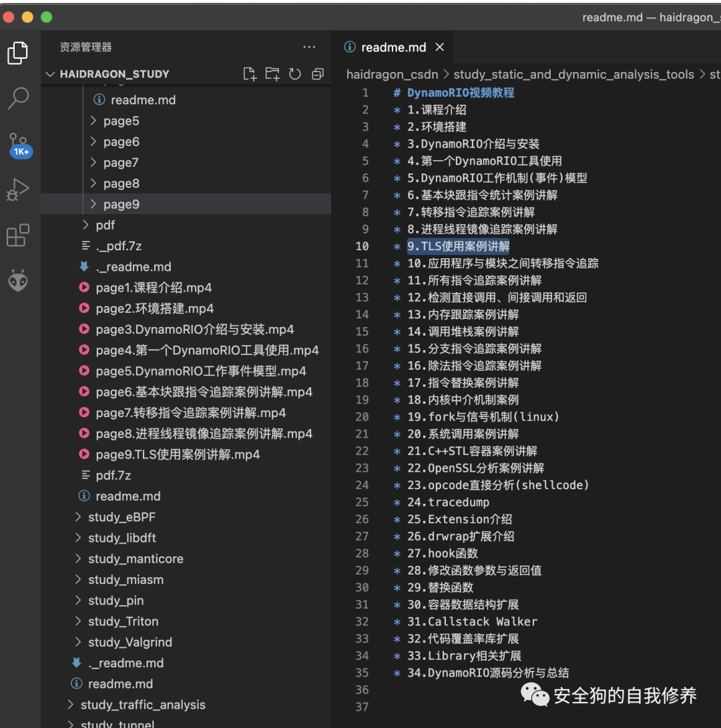Image resolution: width=721 pixels, height=728 pixels.
Task: Click the New File icon in explorer header
Action: [x=250, y=74]
